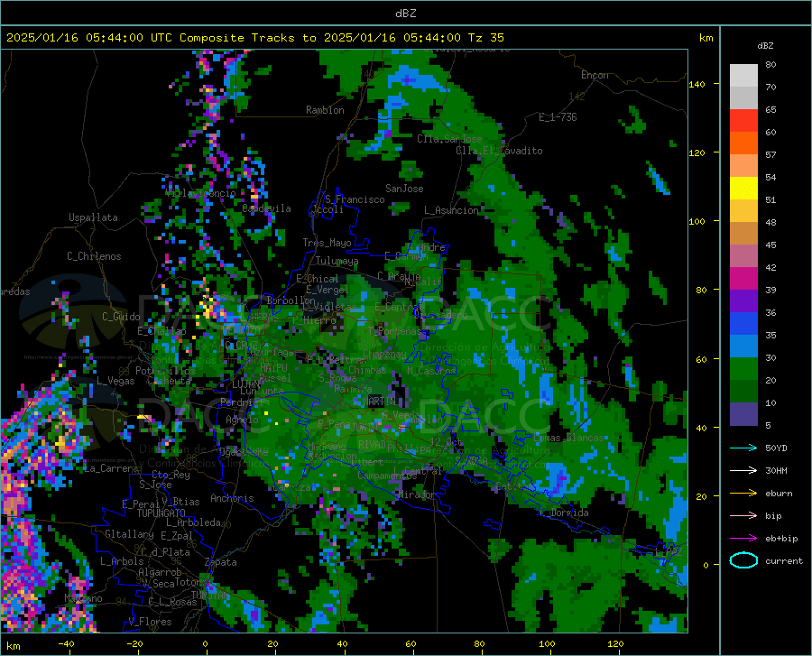Image resolution: width=812 pixels, height=656 pixels.
Task: Click the -40 tick on horizontal axis
Action: pos(66,644)
